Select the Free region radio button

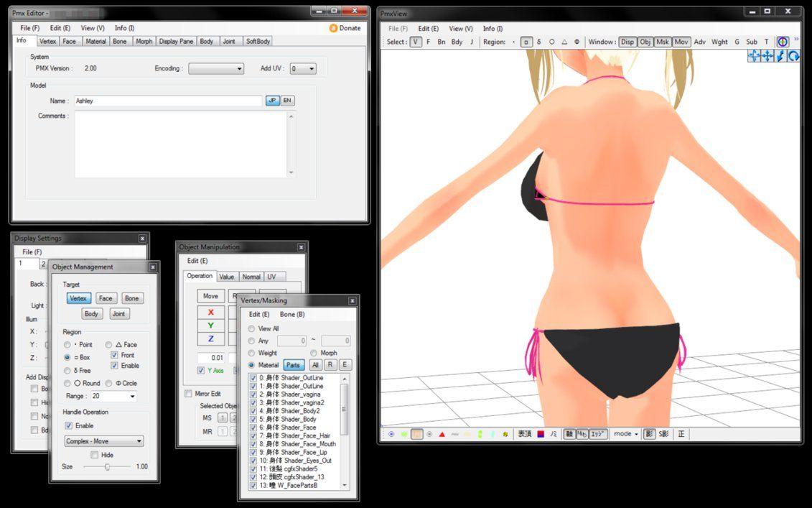(67, 371)
